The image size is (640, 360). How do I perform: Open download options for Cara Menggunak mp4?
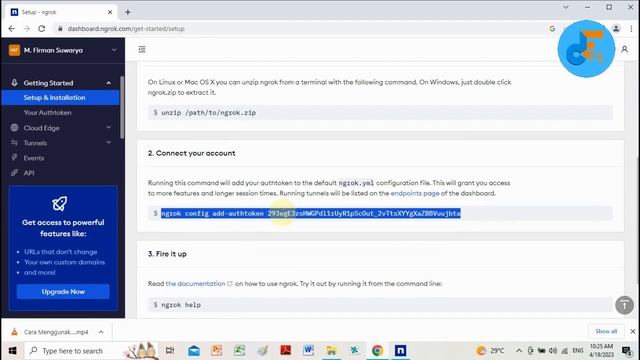(x=101, y=332)
